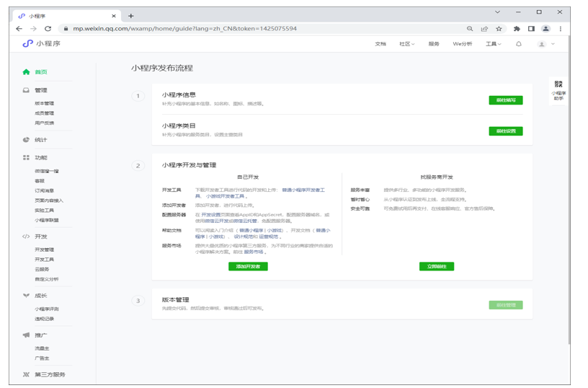Open 用户反馈 in the sidebar
588x388 pixels.
pyautogui.click(x=44, y=123)
